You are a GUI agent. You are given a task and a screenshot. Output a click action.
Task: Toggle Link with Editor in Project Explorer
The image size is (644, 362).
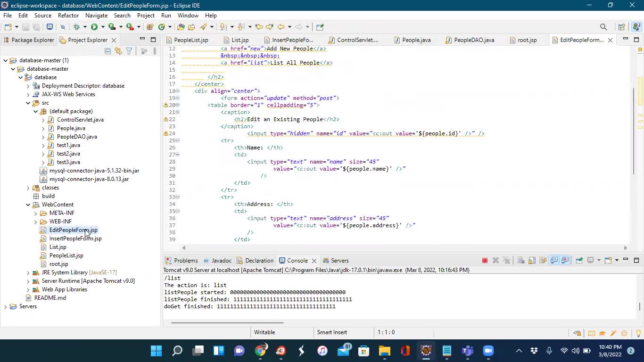118,51
